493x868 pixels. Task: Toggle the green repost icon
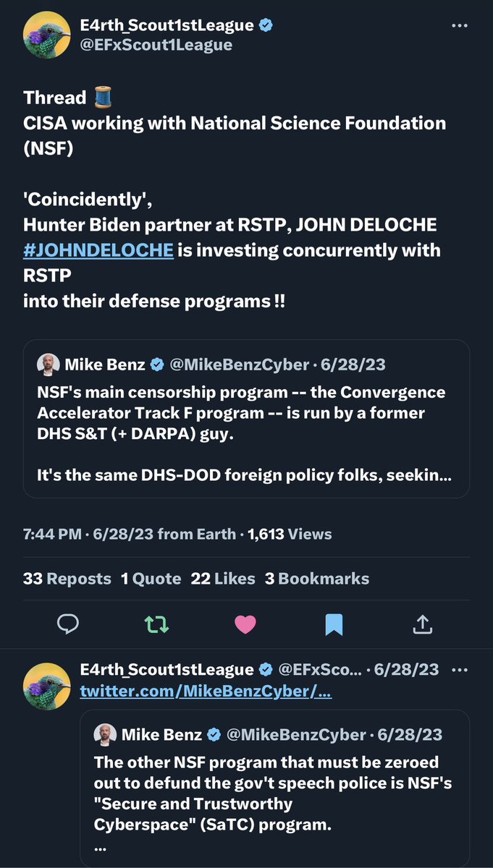(157, 624)
